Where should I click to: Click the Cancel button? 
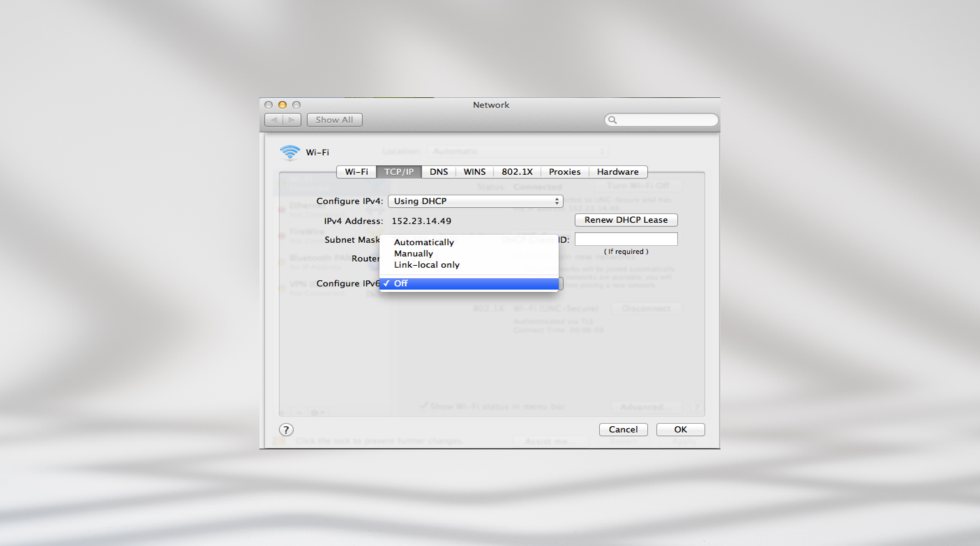[x=624, y=429]
